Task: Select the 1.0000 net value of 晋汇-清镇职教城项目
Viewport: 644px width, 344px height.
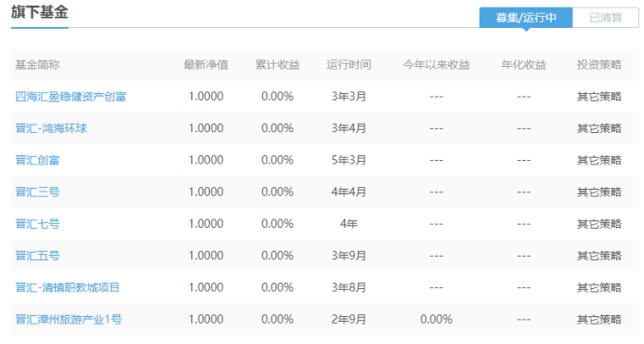Action: pyautogui.click(x=205, y=287)
